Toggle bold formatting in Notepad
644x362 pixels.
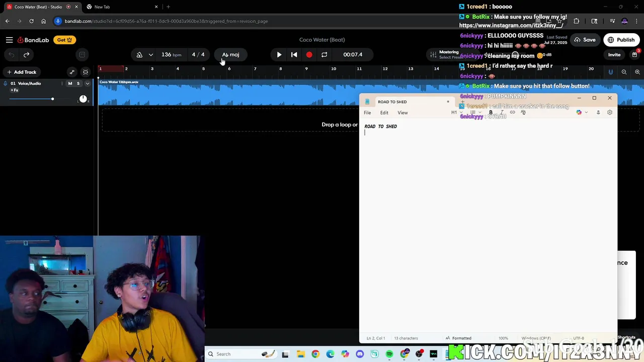[x=491, y=113]
